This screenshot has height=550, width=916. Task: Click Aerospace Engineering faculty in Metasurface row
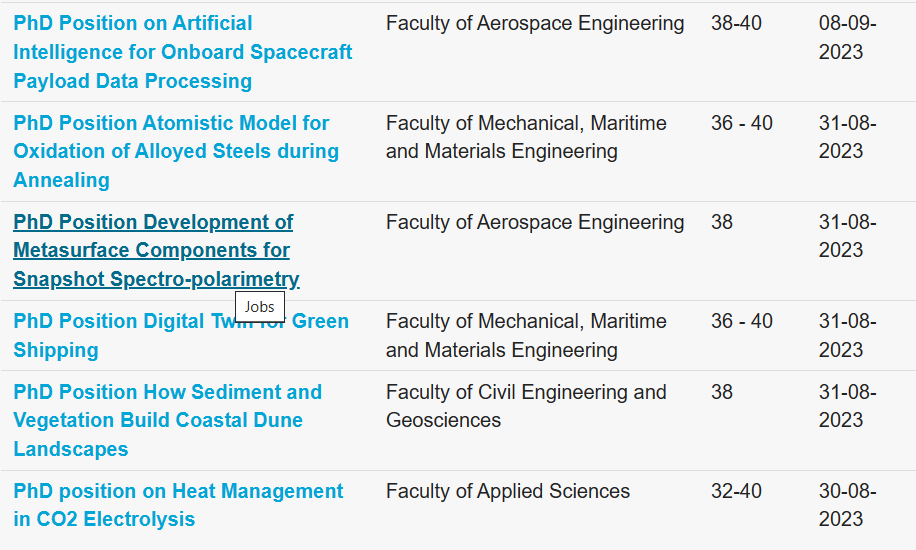click(535, 222)
